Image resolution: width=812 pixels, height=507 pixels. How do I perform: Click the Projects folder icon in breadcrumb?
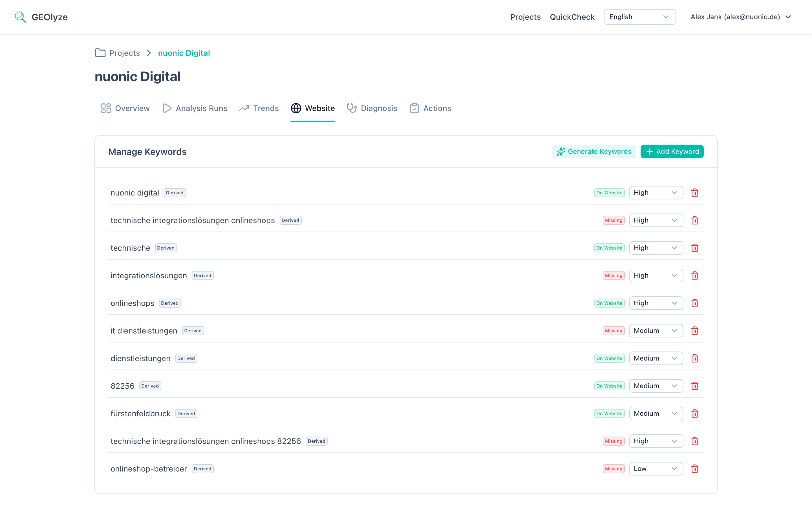pos(100,53)
